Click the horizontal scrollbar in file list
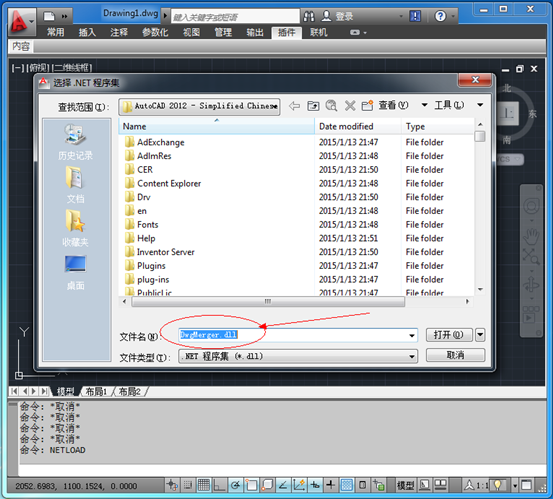 pos(268,302)
